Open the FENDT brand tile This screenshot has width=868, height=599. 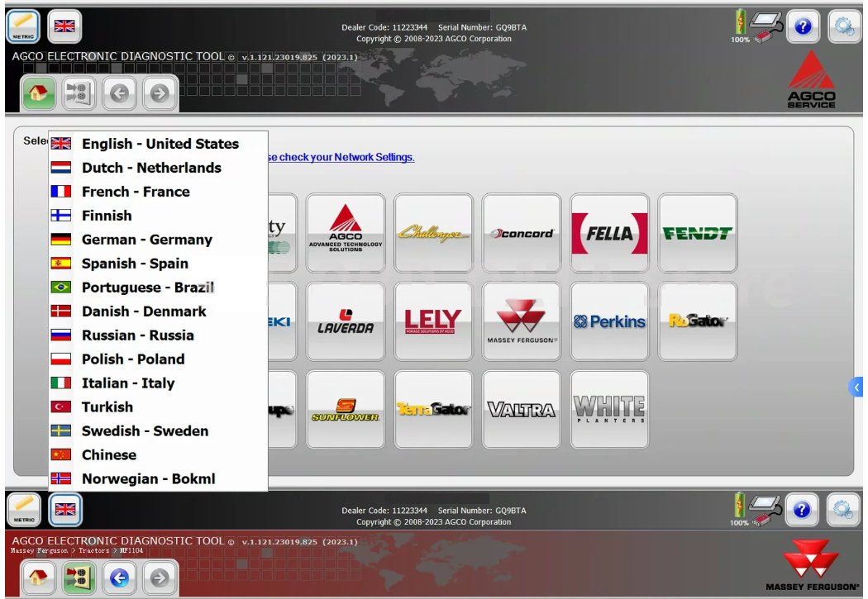point(697,233)
